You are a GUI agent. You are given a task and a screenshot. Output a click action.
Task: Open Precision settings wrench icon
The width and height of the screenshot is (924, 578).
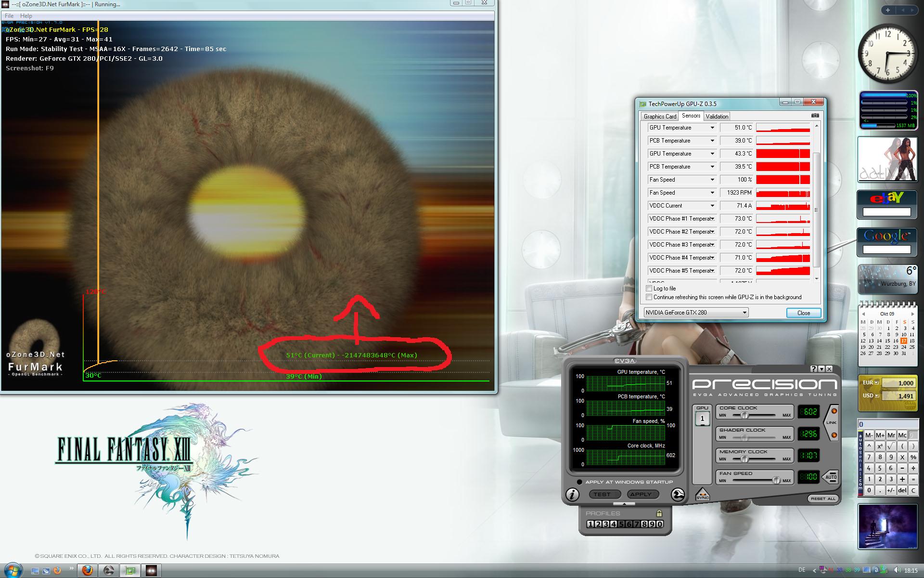pyautogui.click(x=678, y=495)
